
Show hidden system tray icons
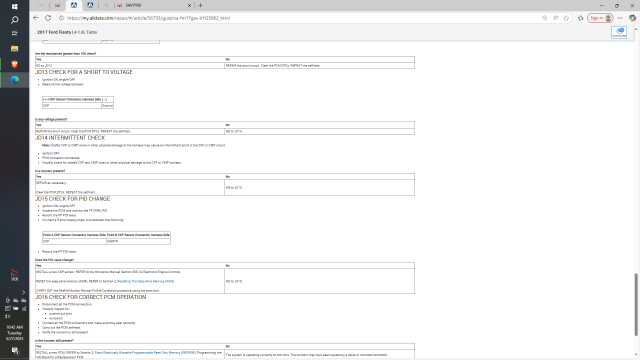[23, 292]
